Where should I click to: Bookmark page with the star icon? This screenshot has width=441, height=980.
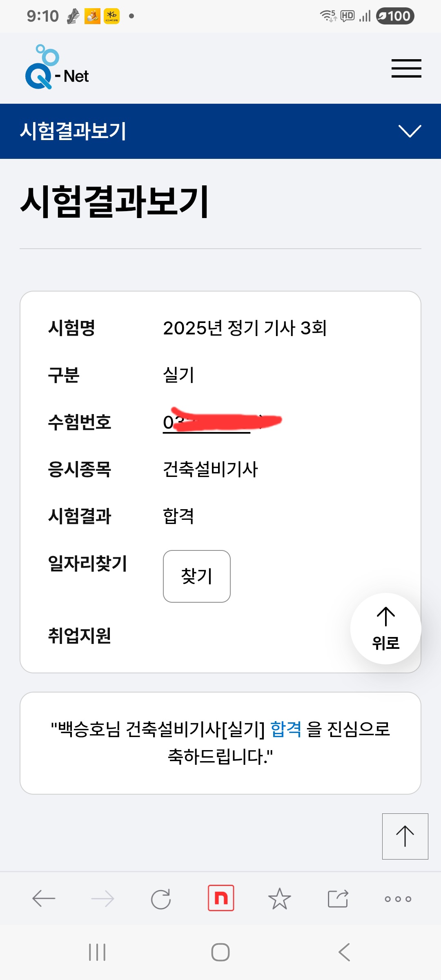[280, 898]
